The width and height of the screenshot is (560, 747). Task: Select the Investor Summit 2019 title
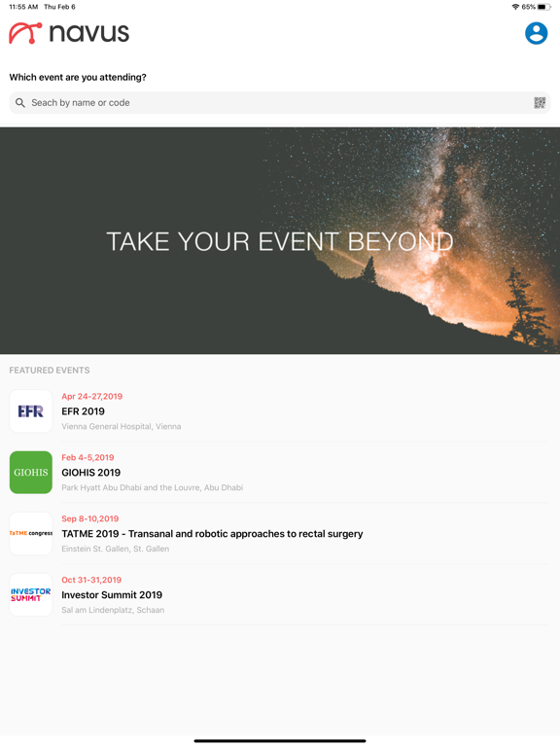[112, 594]
